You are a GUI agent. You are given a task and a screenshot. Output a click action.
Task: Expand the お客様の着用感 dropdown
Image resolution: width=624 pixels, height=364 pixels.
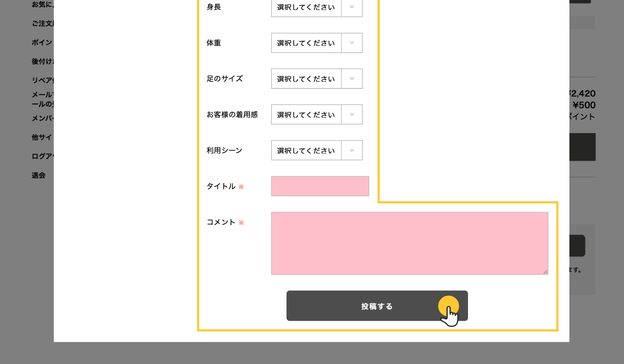(316, 114)
